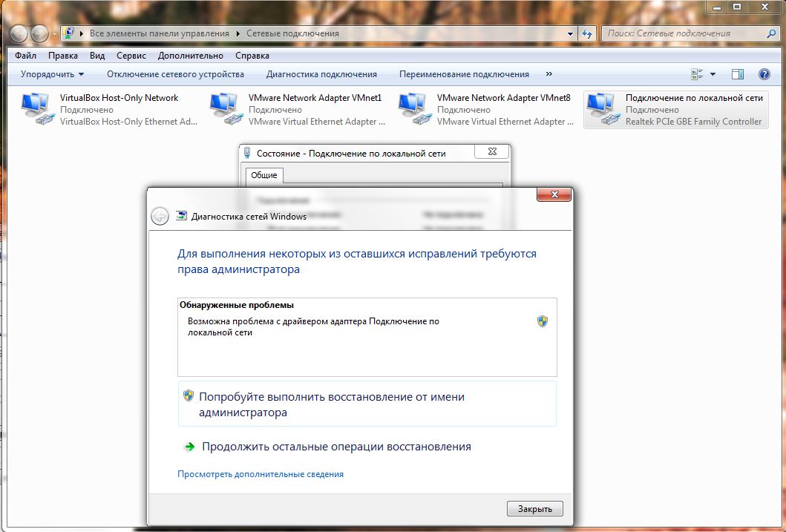This screenshot has height=532, width=786.
Task: Click shield icon next to administrator repair
Action: (188, 396)
